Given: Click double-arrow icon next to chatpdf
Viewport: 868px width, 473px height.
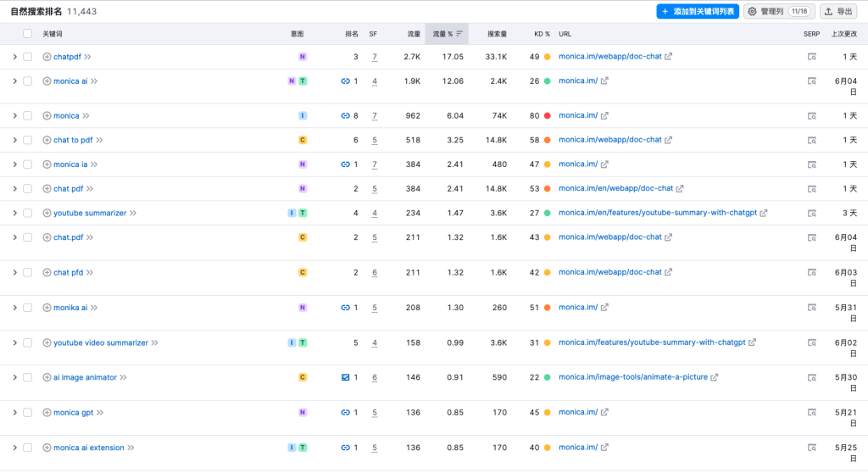Looking at the screenshot, I should (x=87, y=57).
